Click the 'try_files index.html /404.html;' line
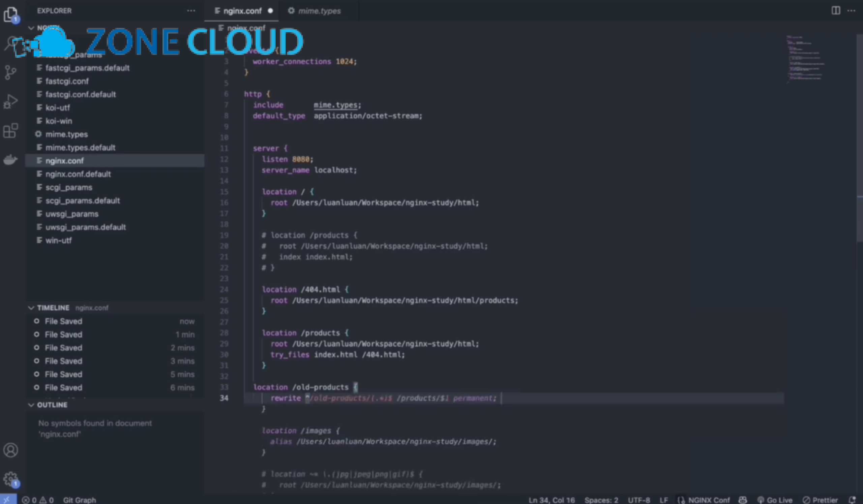 (338, 355)
